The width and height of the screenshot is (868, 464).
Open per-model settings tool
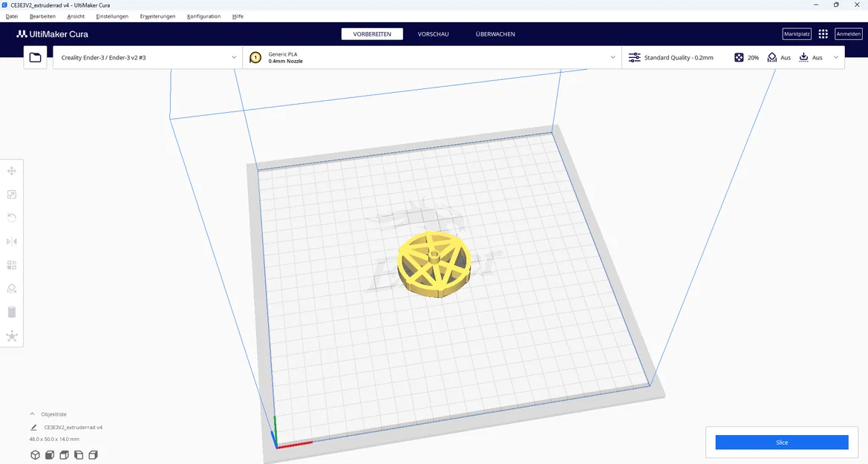[12, 265]
